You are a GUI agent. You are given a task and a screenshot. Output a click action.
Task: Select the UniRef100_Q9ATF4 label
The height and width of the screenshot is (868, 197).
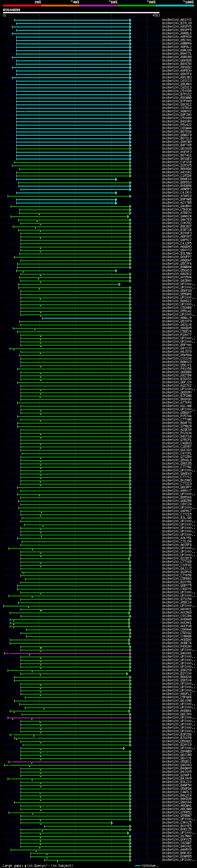tap(177, 74)
